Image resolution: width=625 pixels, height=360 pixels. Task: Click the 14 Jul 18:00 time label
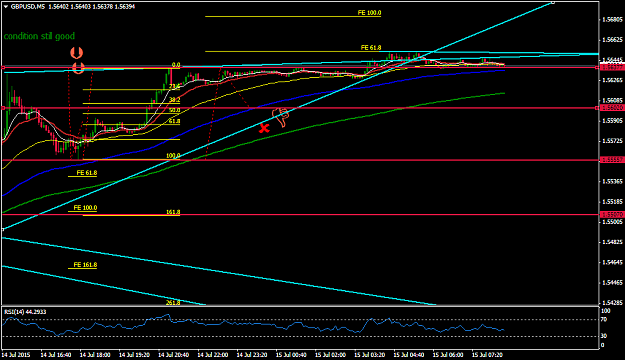(95, 354)
